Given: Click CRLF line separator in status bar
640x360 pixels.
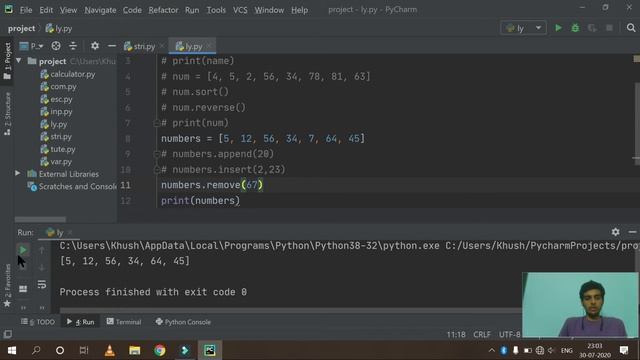Looking at the screenshot, I should pyautogui.click(x=482, y=335).
